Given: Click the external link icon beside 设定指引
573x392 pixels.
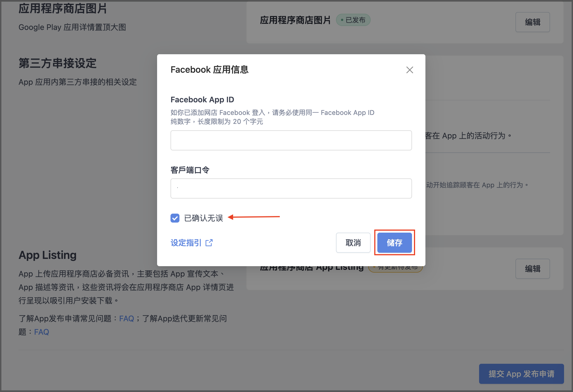Looking at the screenshot, I should coord(209,243).
